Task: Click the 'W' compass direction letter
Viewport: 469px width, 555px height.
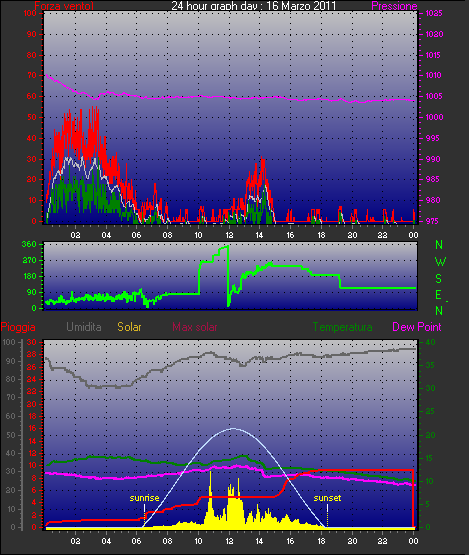Action: tap(440, 262)
